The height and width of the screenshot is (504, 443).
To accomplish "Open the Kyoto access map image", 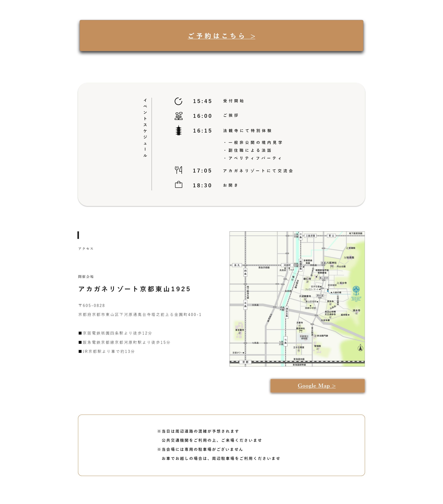I will [x=297, y=299].
